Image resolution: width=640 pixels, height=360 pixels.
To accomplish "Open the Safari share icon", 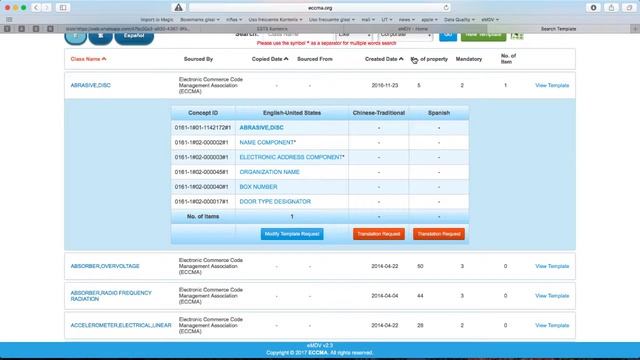I will 611,7.
